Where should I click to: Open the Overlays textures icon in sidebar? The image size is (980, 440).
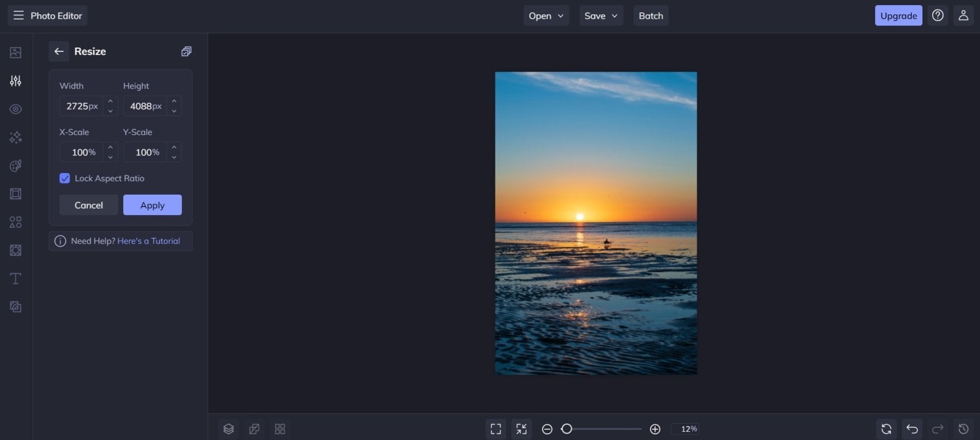click(x=16, y=250)
